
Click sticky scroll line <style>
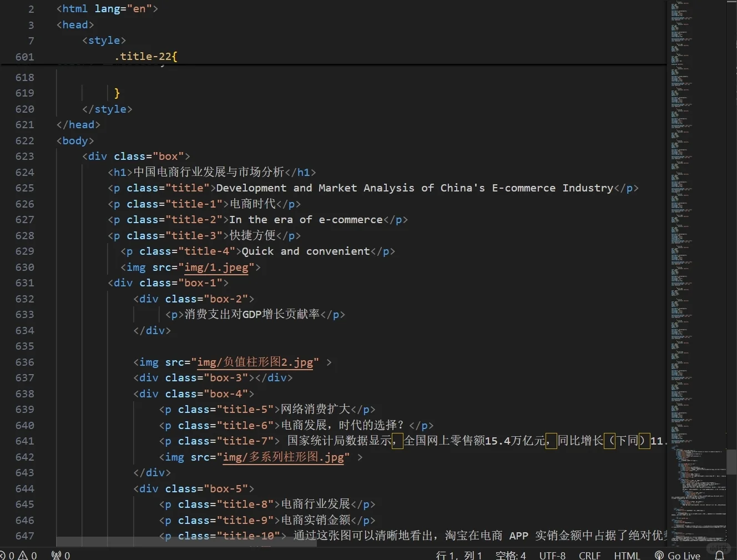pos(104,41)
